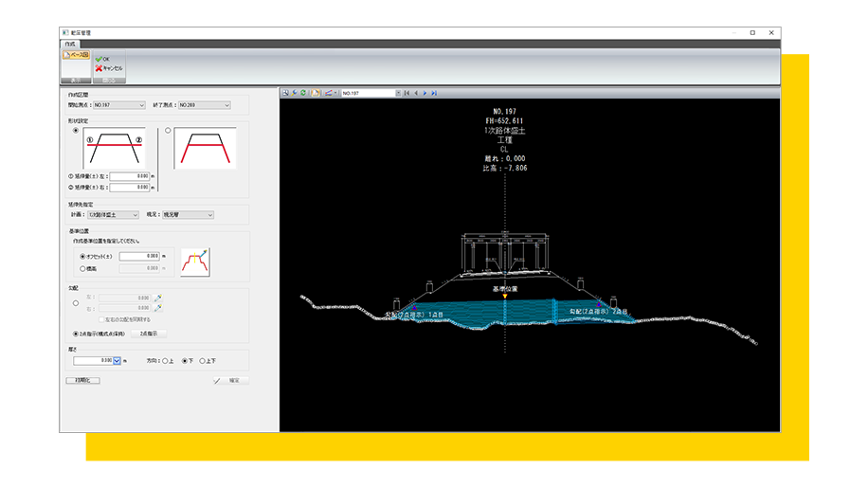Open the 現況 layer dropdown
This screenshot has height=488, width=868.
pos(188,215)
